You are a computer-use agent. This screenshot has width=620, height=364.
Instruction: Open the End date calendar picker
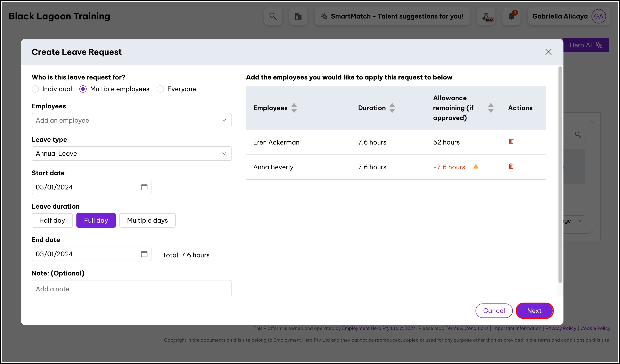tap(144, 254)
